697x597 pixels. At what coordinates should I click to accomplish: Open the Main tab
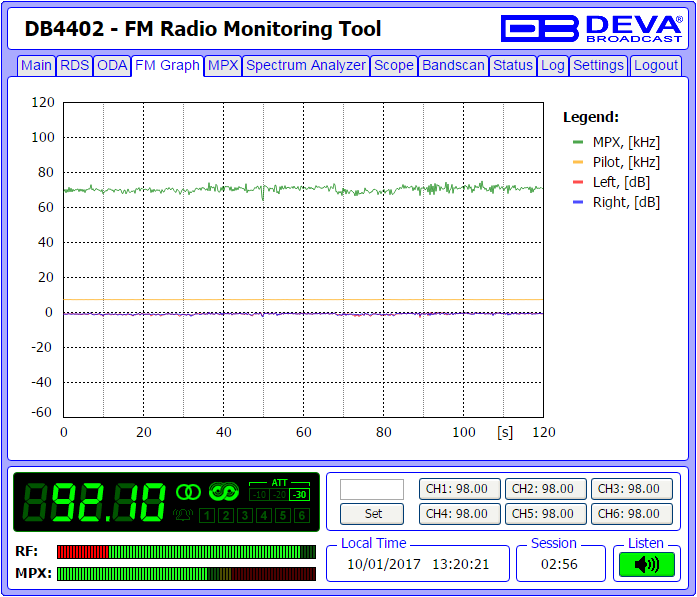36,65
